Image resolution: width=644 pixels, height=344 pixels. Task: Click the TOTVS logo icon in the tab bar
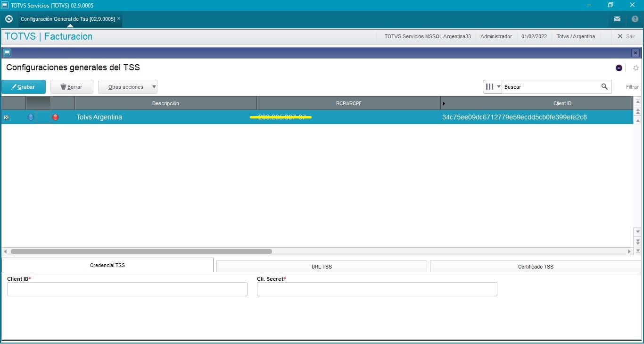click(8, 19)
